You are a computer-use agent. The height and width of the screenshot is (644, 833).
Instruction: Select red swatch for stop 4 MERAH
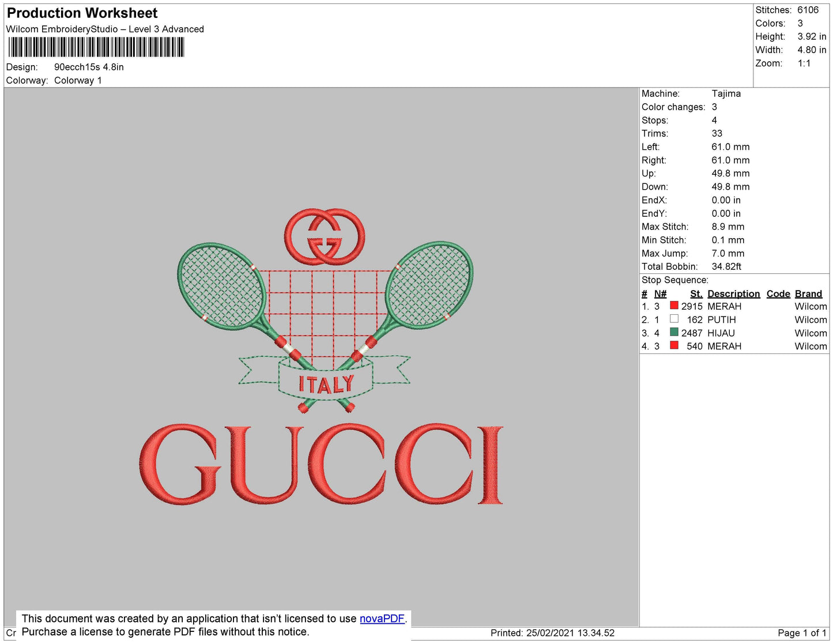click(674, 345)
